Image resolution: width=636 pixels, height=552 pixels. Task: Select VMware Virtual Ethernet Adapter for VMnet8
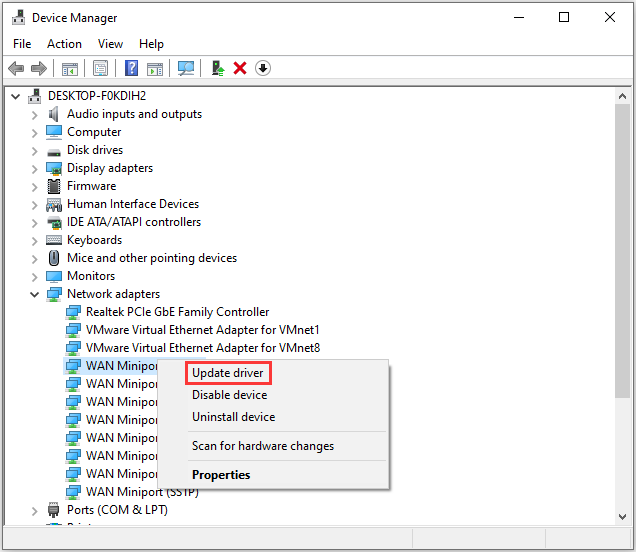click(x=203, y=348)
